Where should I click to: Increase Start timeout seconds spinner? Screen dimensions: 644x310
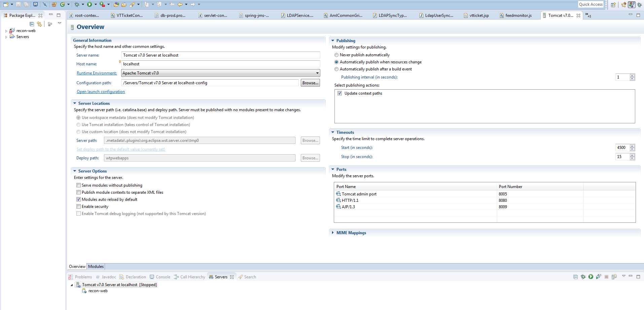[632, 146]
